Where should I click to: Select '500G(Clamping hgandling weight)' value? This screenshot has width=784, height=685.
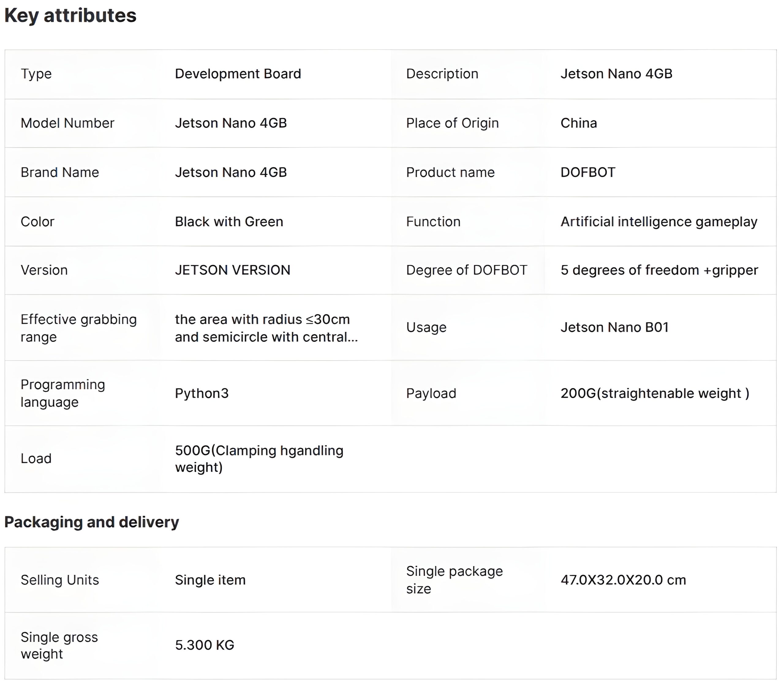(x=259, y=459)
